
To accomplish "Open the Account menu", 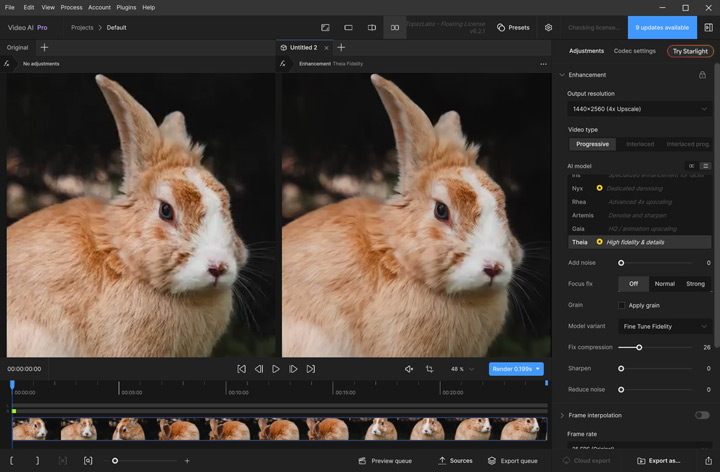I will coord(99,7).
